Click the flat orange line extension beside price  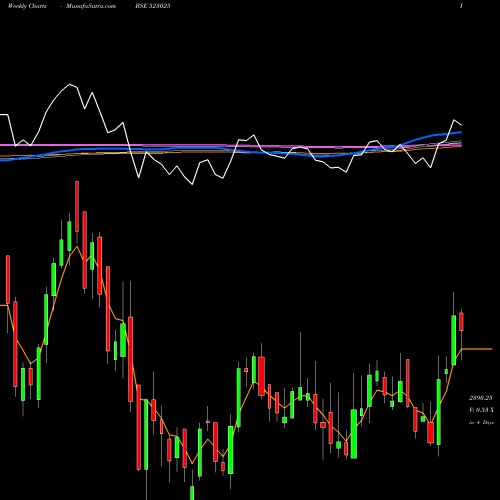[477, 349]
